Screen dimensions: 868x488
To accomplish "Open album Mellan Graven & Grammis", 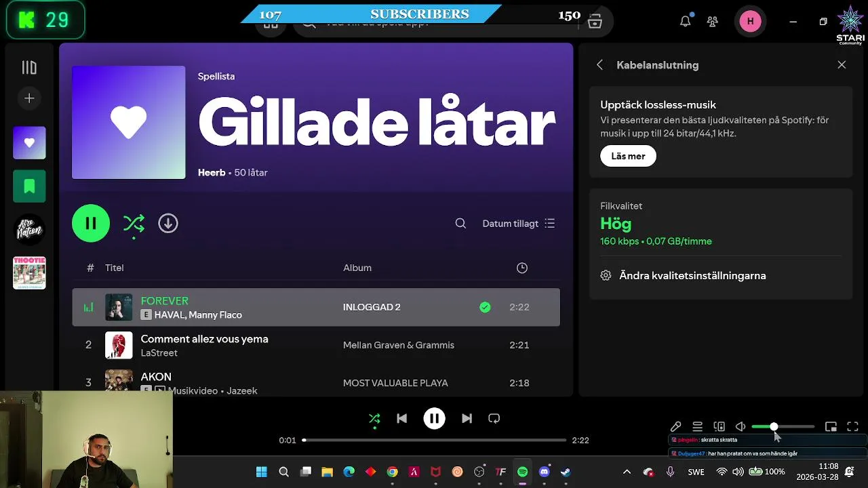I will click(399, 345).
